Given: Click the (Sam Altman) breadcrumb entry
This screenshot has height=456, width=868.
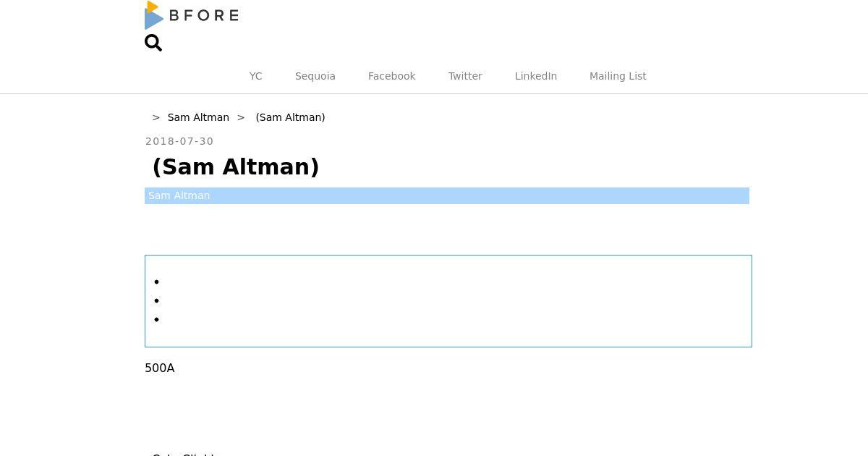Looking at the screenshot, I should 290,117.
